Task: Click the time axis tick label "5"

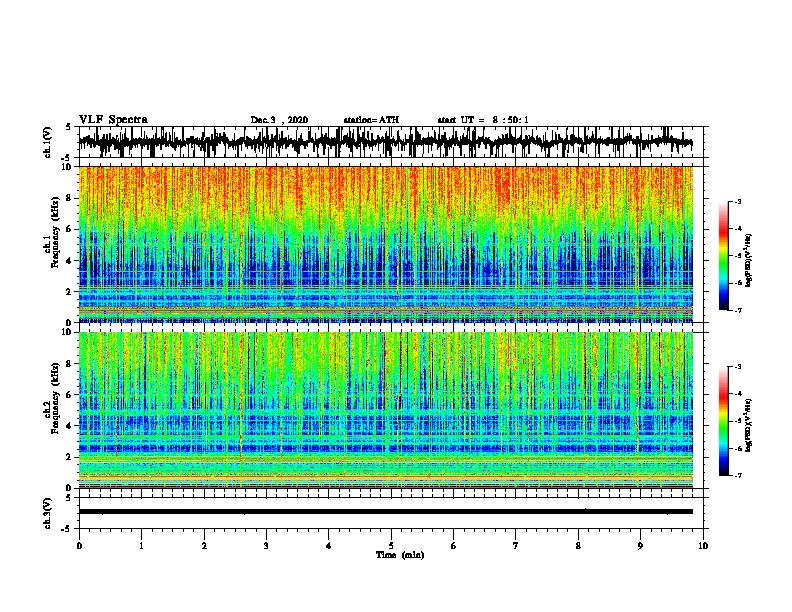Action: click(391, 546)
